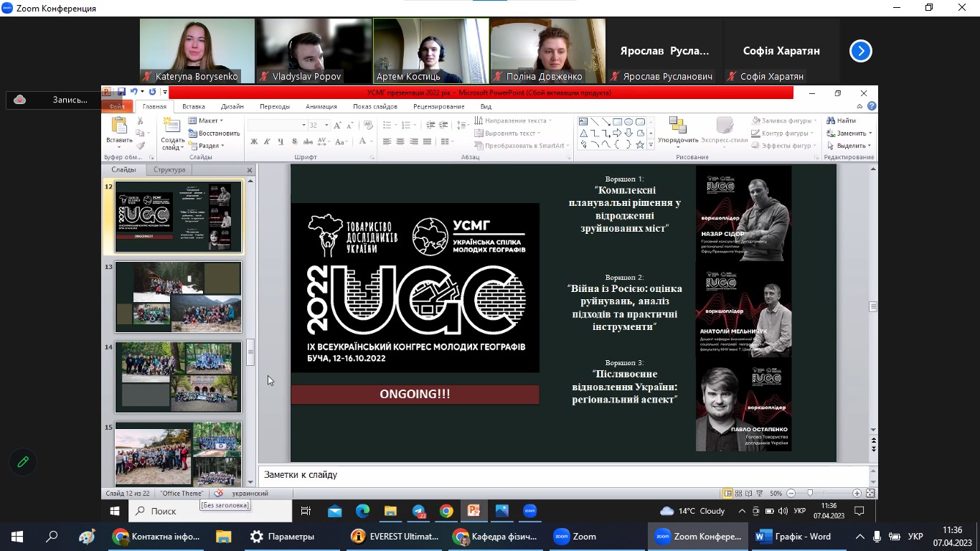This screenshot has width=980, height=551.
Task: Click the spell-check icon in status bar
Action: [219, 494]
